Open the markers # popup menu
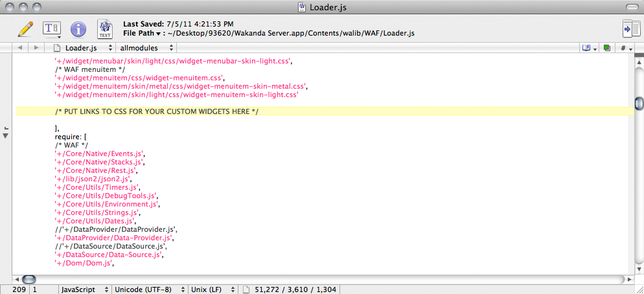644x294 pixels. pos(626,48)
